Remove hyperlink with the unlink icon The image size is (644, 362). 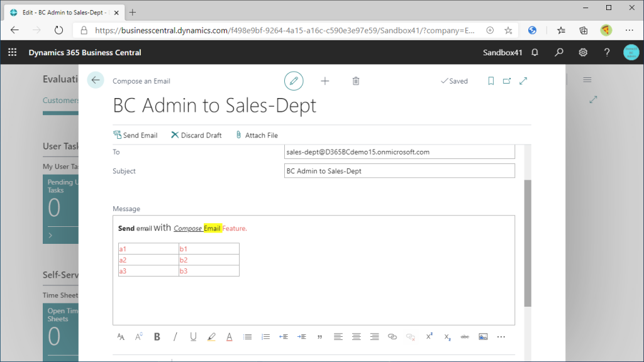pos(410,337)
